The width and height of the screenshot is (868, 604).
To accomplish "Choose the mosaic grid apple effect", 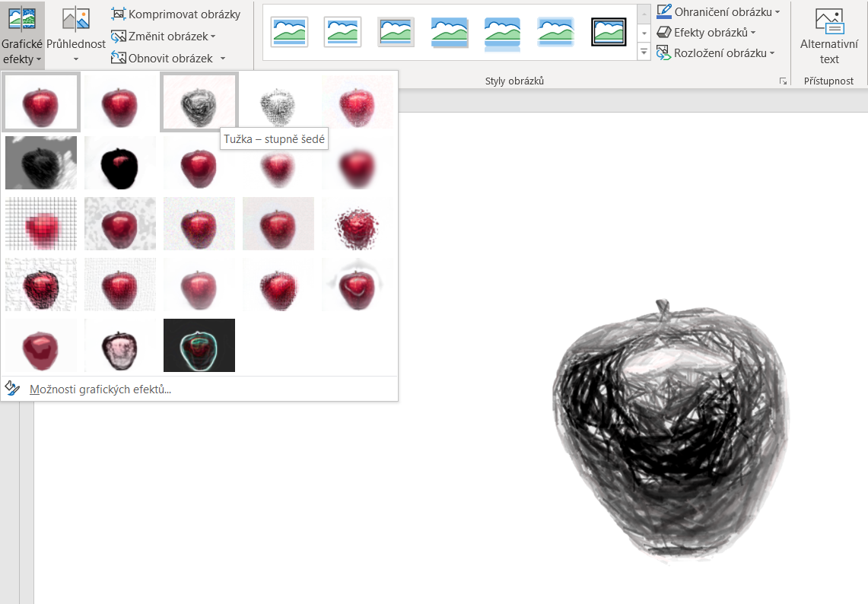I will 40,223.
